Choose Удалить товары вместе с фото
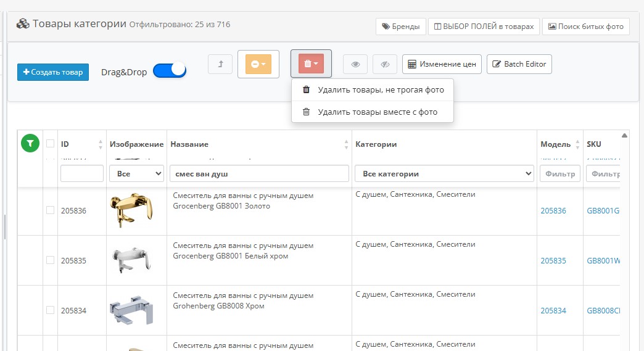Screen dimensions: 644x351 (377, 112)
